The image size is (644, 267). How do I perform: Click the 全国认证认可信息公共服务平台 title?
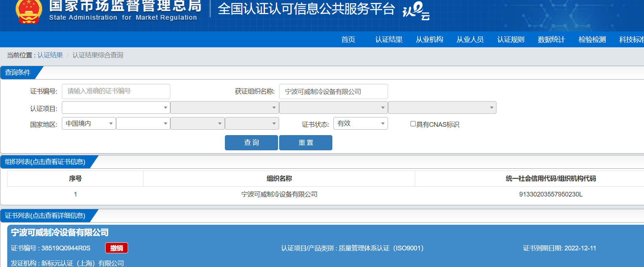[306, 9]
